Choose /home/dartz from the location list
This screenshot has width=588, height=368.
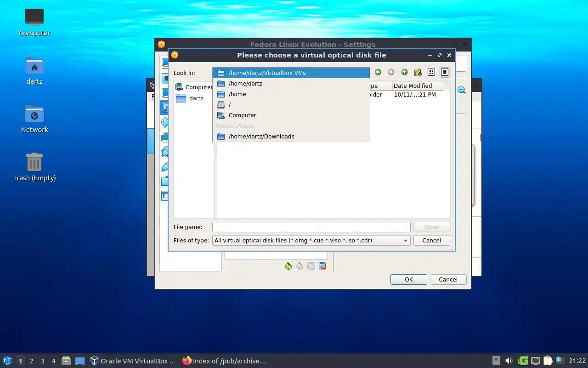(x=291, y=83)
